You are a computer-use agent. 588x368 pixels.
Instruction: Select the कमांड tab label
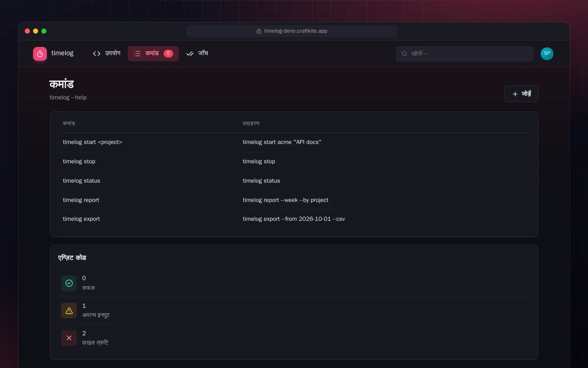(x=152, y=53)
